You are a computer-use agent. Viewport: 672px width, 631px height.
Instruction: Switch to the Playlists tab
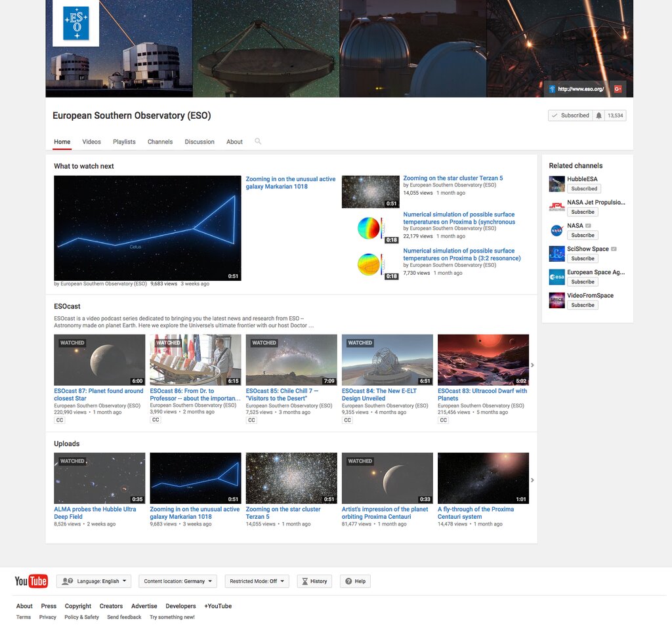[124, 142]
